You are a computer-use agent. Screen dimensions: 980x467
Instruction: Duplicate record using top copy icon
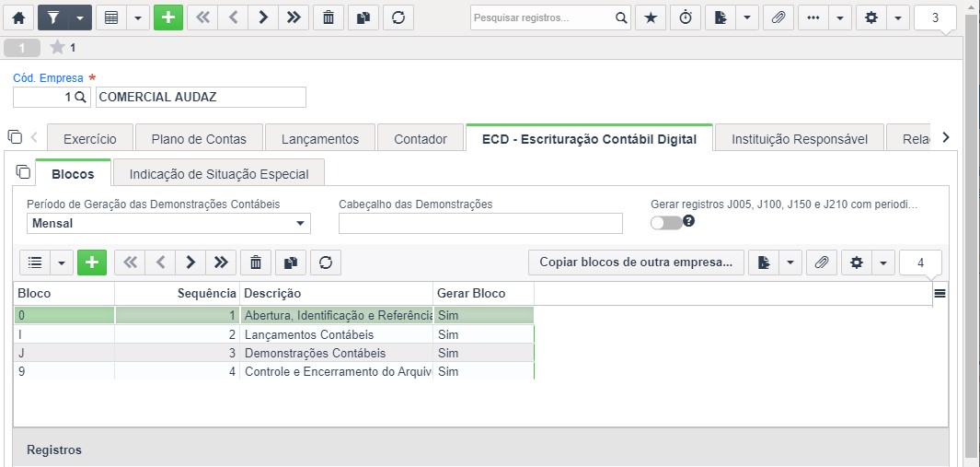pos(363,18)
